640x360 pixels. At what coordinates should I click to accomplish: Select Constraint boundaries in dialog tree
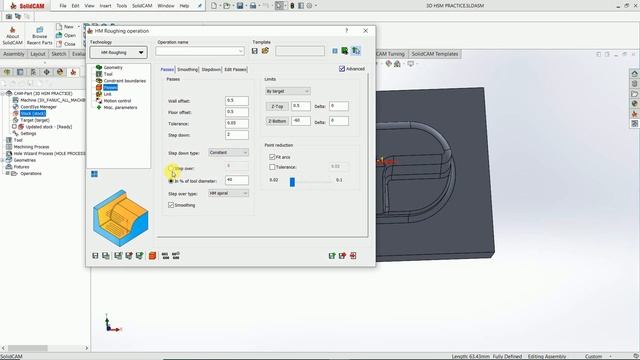[x=124, y=81]
